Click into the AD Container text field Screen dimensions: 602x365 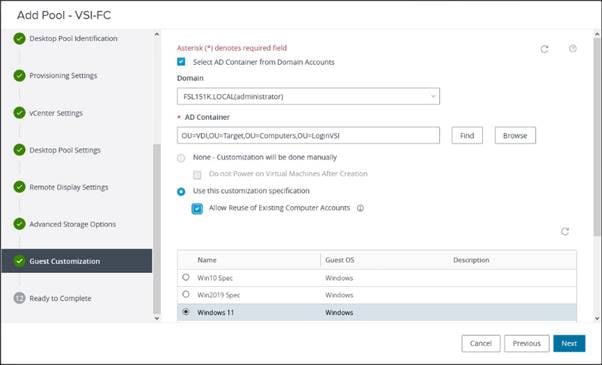click(308, 135)
